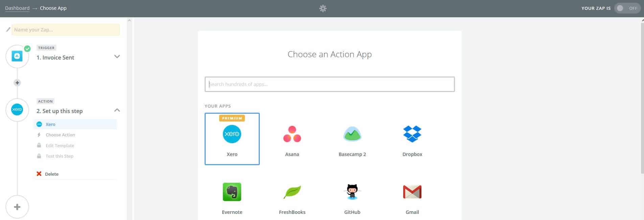Click the Choose an Action App heading

coord(329,54)
